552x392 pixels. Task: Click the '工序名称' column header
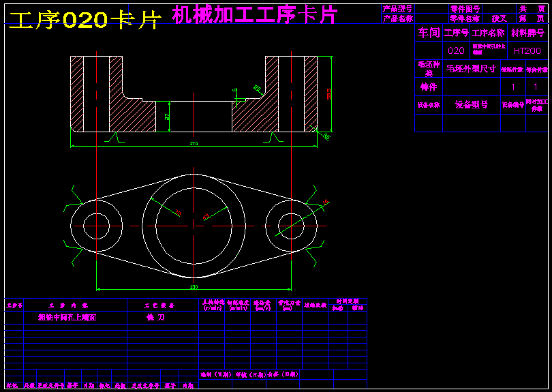(488, 33)
